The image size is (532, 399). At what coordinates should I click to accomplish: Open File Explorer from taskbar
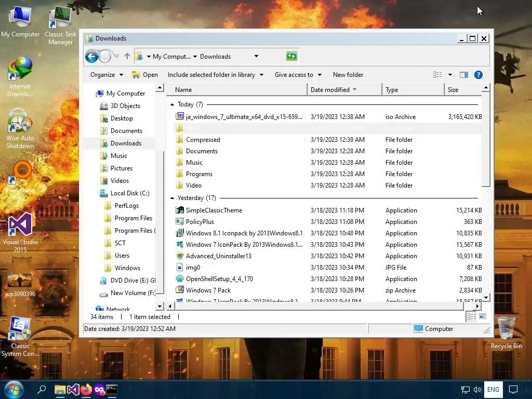[60, 390]
